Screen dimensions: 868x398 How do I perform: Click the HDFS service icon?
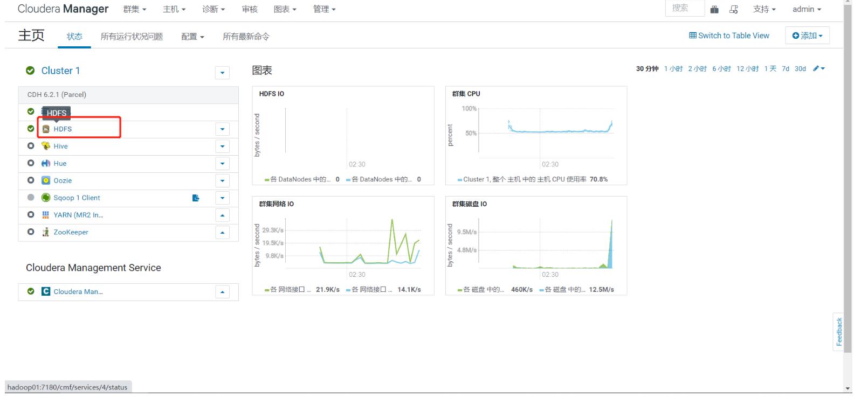coord(46,129)
